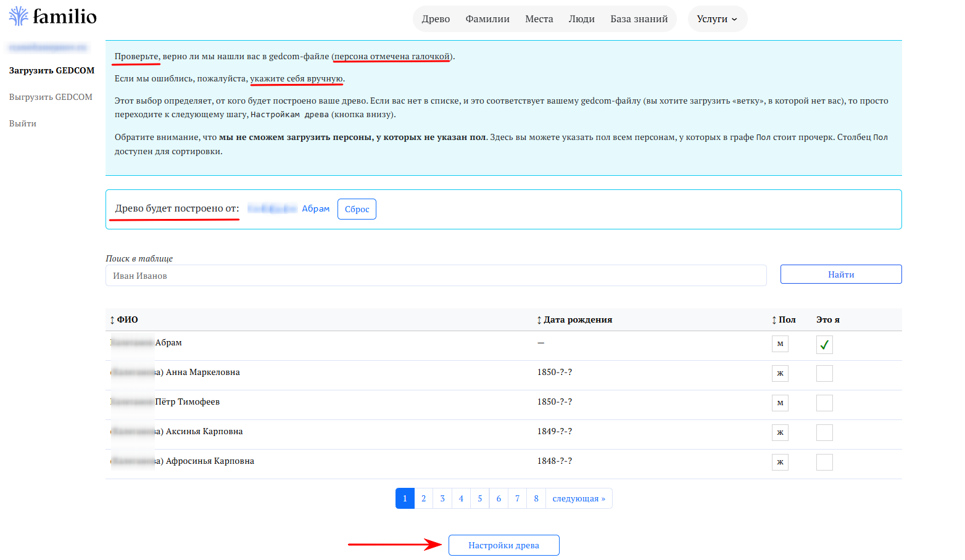Select Выгрузить GEDCOM in sidebar
Image resolution: width=965 pixels, height=560 pixels.
(51, 97)
